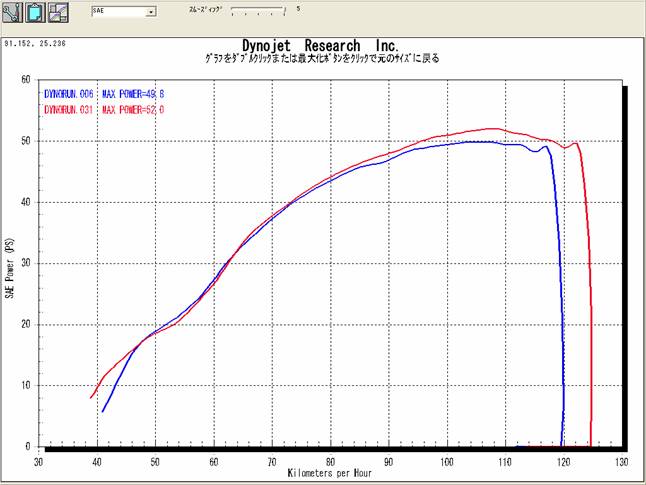Click the graph layout icon in toolbar
This screenshot has width=646, height=485.
(58, 14)
